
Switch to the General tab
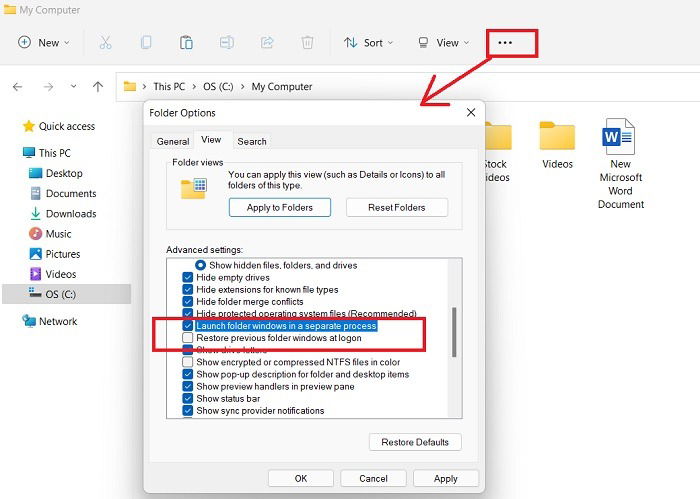173,141
